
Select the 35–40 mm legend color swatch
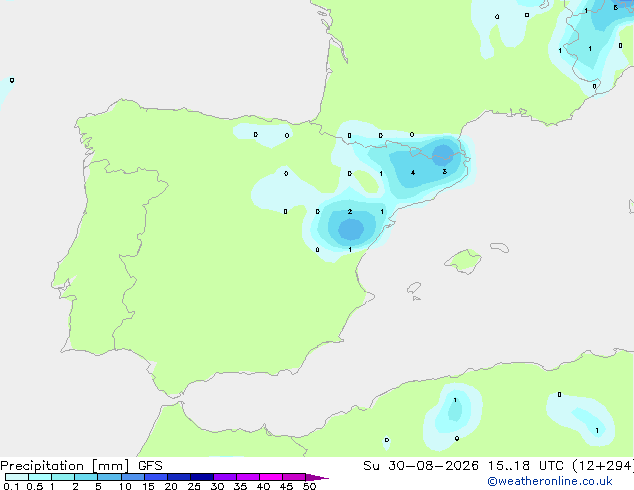[248, 477]
